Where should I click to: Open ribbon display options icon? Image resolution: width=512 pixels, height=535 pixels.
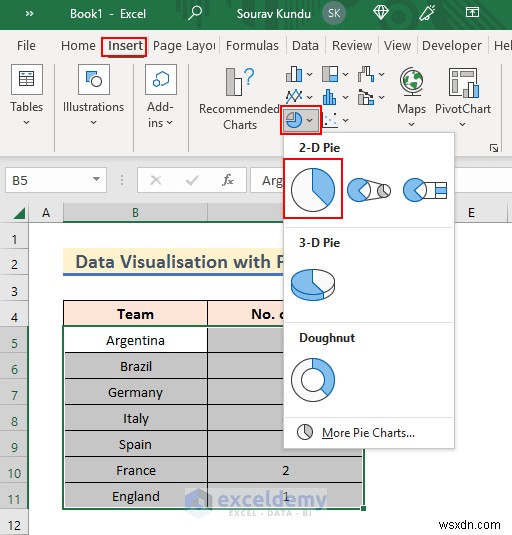coord(472,12)
